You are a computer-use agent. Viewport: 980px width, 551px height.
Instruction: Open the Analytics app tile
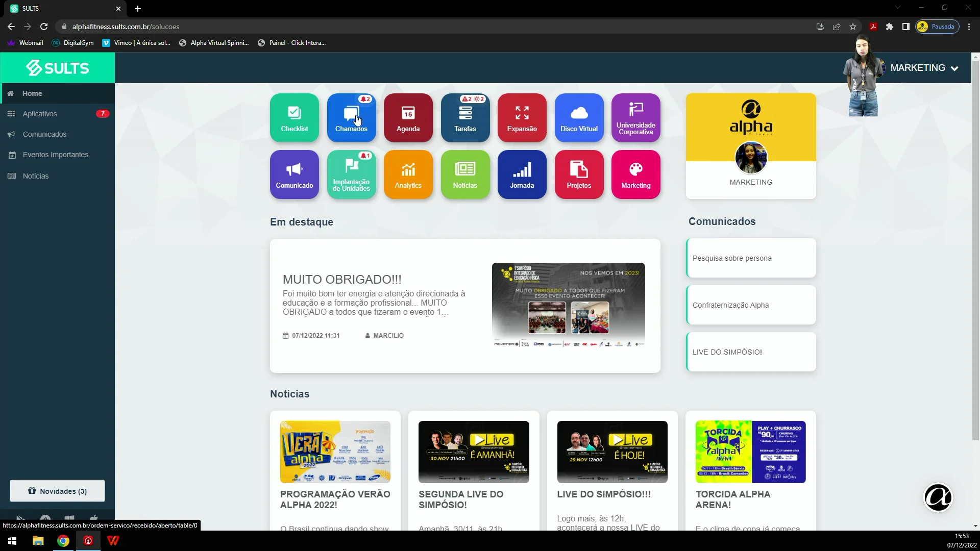click(x=408, y=174)
